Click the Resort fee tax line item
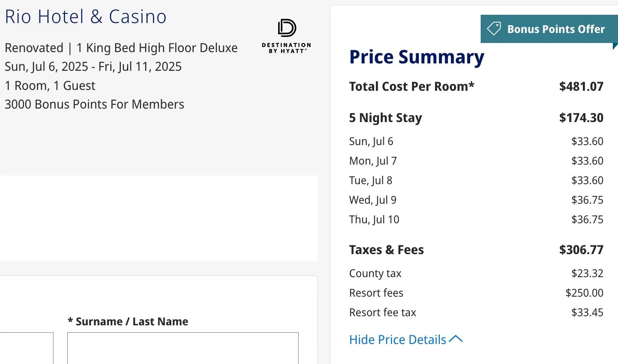The image size is (618, 364). tap(476, 312)
